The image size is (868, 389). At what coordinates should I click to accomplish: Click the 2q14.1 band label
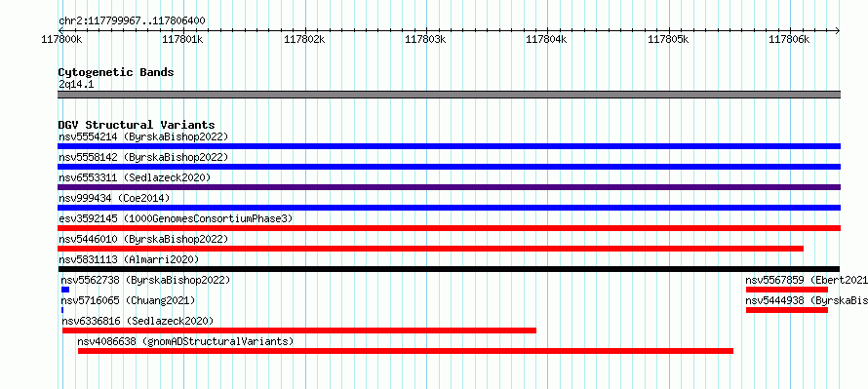click(x=76, y=84)
